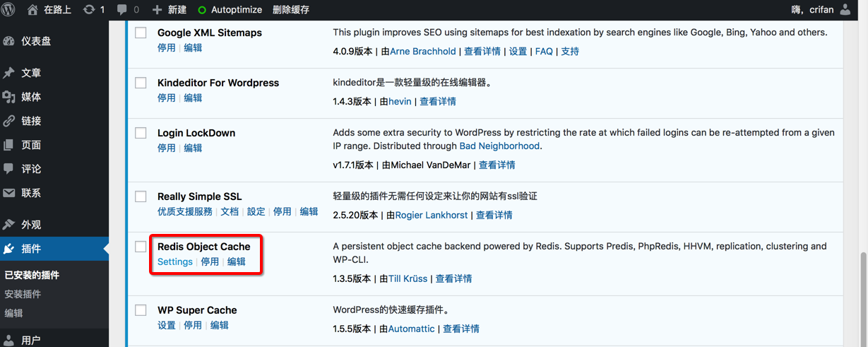Open the 媒体 menu in sidebar
Viewport: 868px width, 347px height.
[31, 97]
